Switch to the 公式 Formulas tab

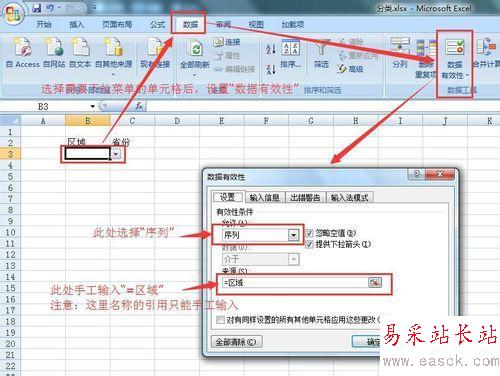pyautogui.click(x=157, y=24)
